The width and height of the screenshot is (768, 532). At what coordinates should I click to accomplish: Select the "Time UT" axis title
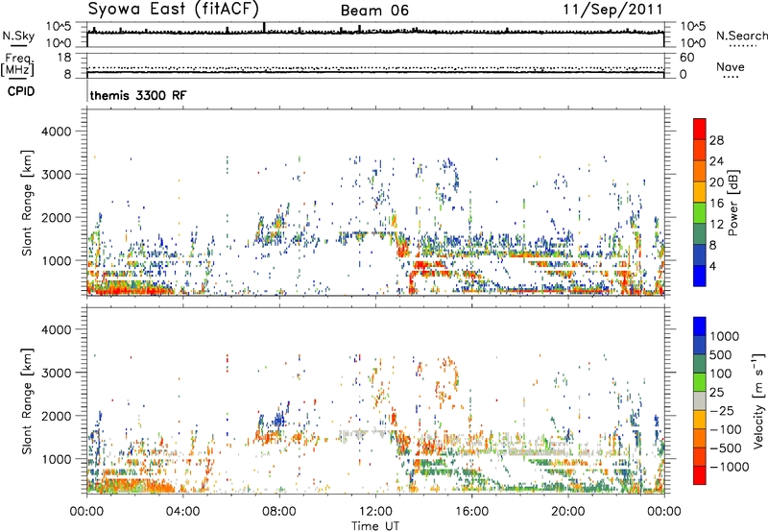click(x=375, y=526)
